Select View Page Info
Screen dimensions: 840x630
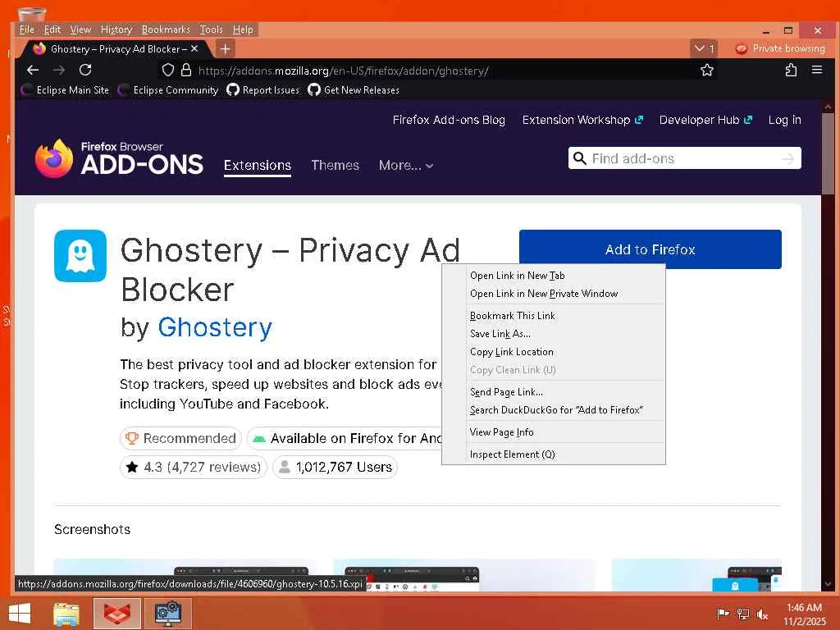click(554, 432)
